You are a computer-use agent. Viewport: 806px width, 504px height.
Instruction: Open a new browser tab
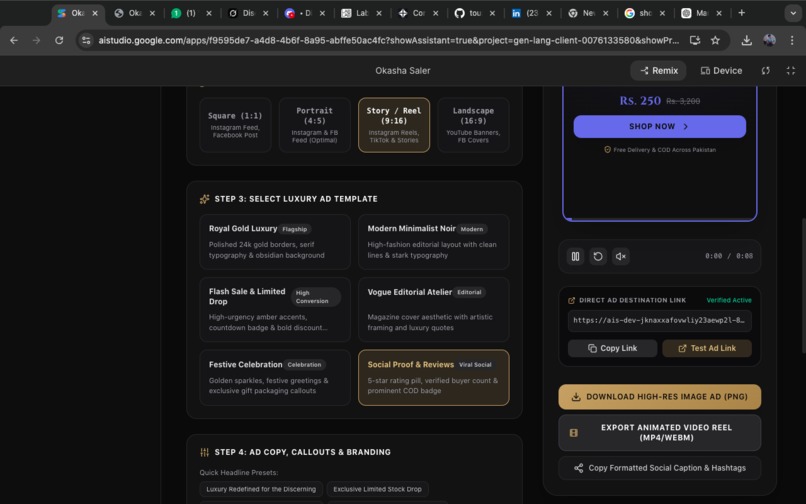(x=741, y=13)
